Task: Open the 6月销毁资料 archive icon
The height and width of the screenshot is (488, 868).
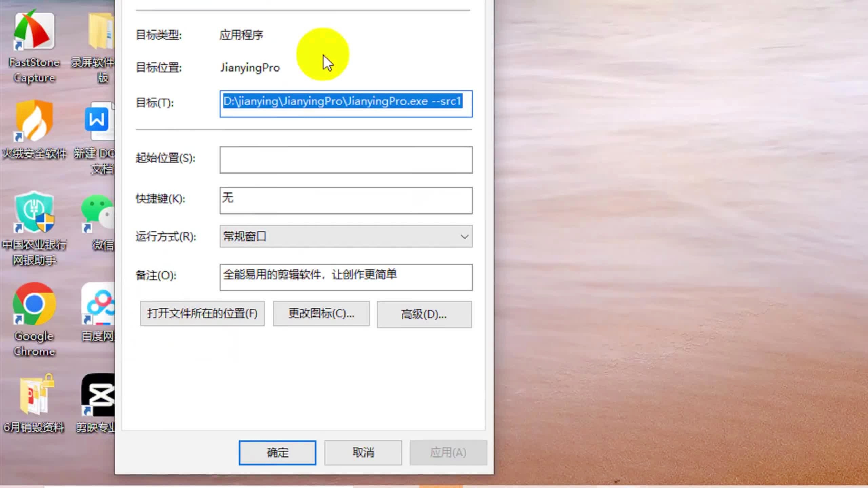Action: [x=34, y=403]
